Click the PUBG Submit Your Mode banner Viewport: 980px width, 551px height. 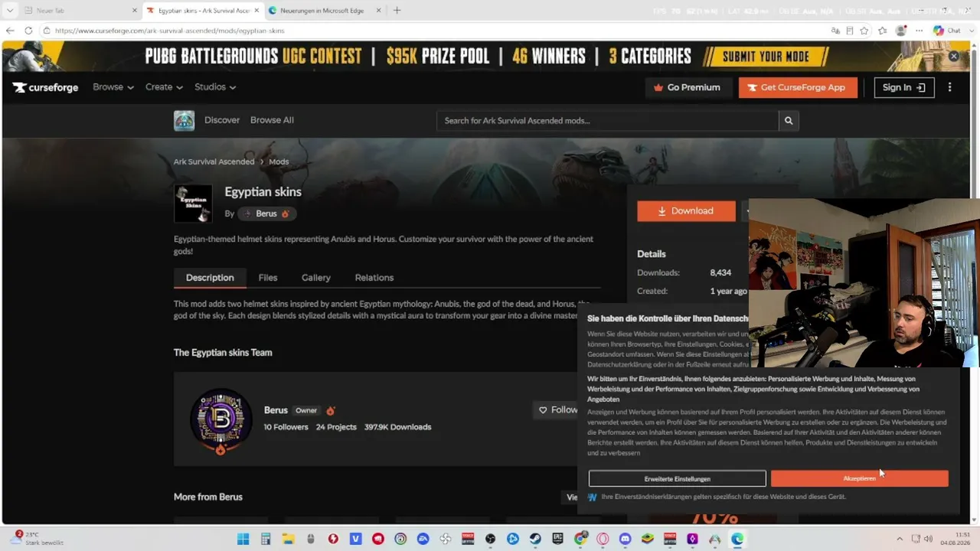[766, 56]
